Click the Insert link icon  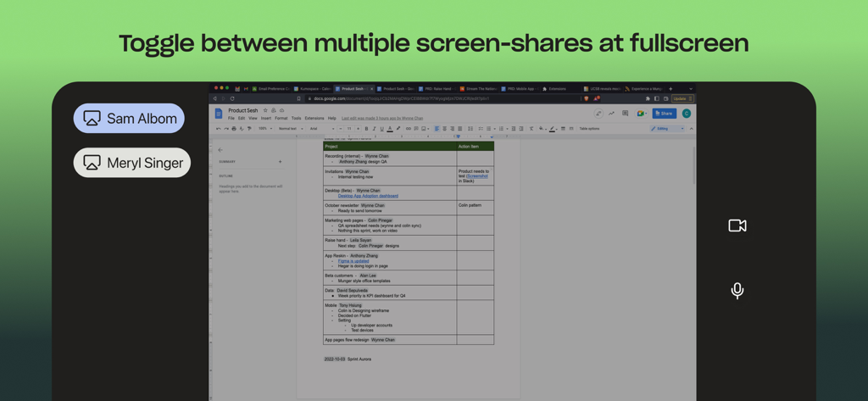point(409,129)
